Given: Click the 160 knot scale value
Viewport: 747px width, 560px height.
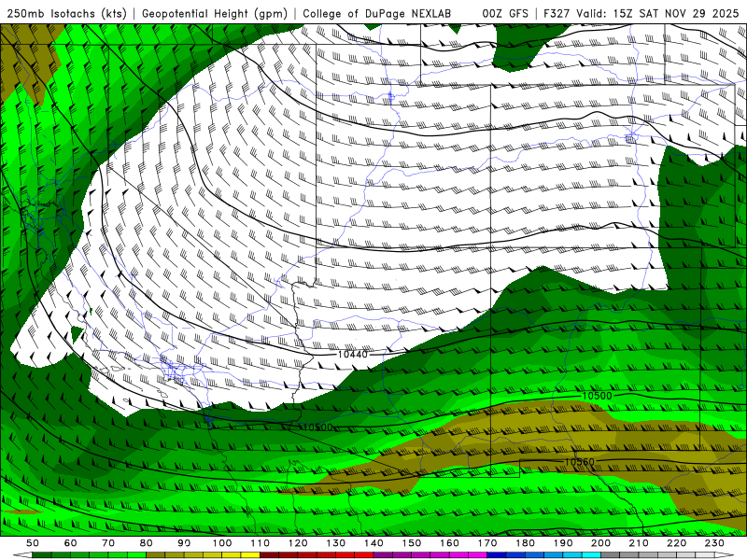Looking at the screenshot, I should pos(449,543).
